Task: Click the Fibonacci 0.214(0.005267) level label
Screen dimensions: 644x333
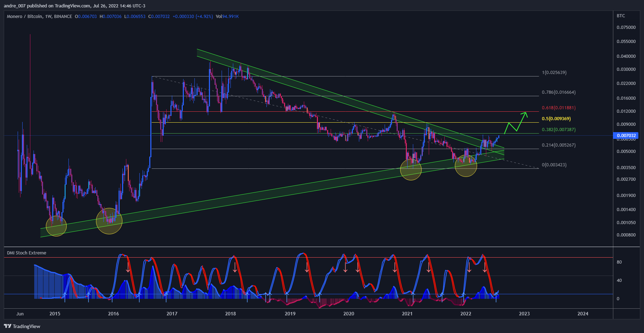Action: point(559,145)
